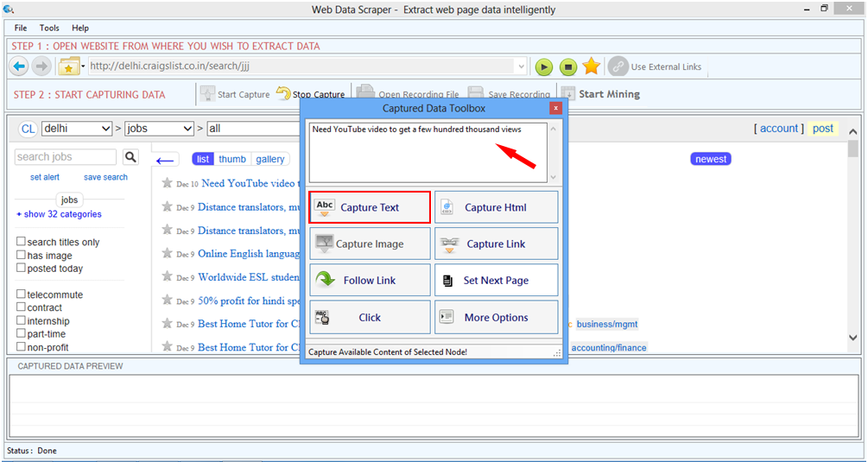Click the Click action button in toolbox
Viewport: 868px width, 462px height.
point(370,318)
